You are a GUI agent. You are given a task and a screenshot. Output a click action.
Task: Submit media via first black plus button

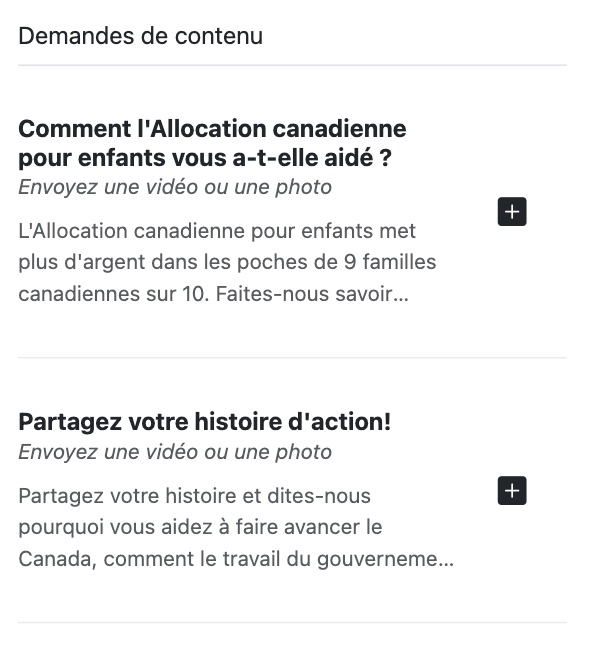[512, 211]
